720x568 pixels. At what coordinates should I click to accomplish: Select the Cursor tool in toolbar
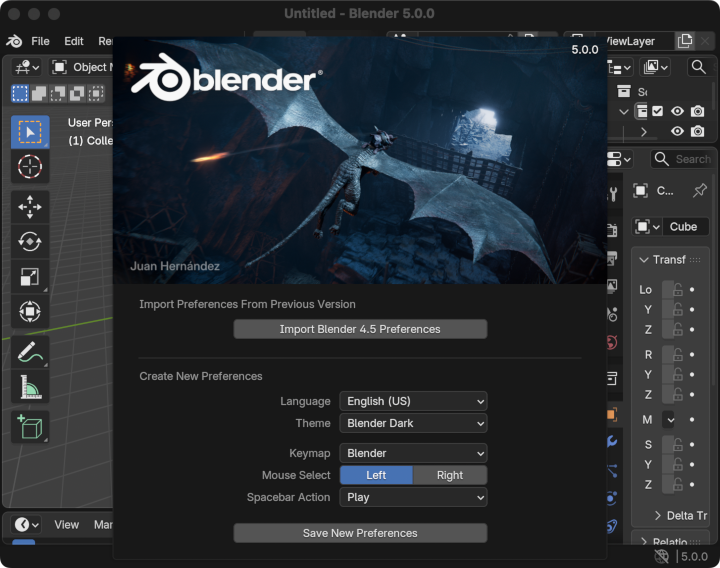[x=30, y=166]
